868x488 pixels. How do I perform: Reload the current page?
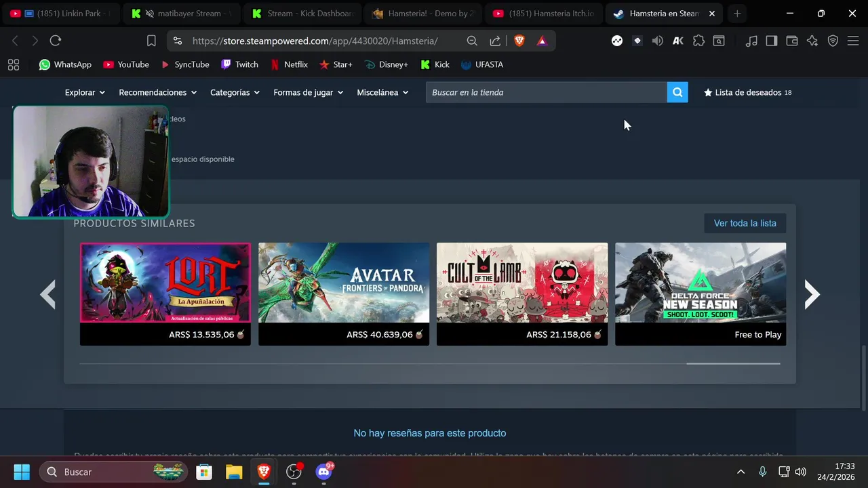click(x=56, y=41)
